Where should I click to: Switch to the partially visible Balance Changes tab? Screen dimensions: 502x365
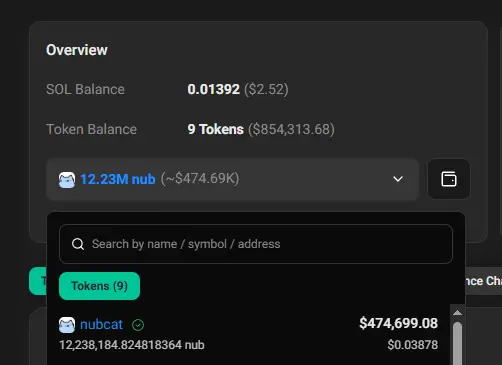[x=483, y=281]
